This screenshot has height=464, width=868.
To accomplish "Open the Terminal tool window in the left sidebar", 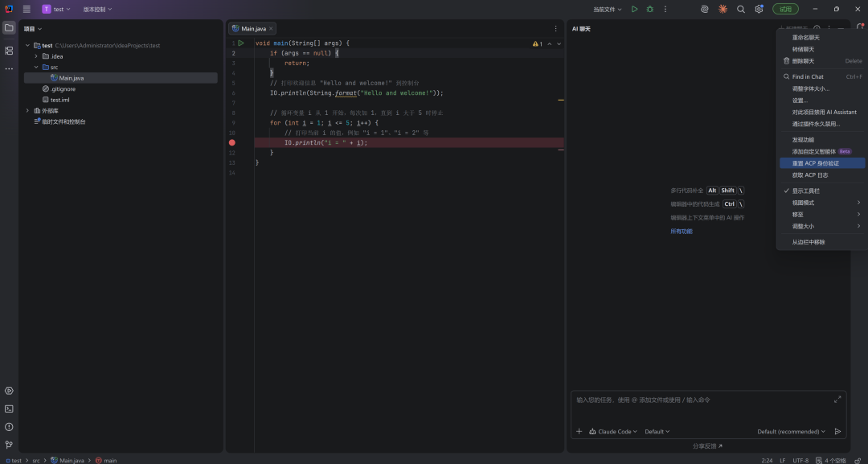I will [9, 409].
